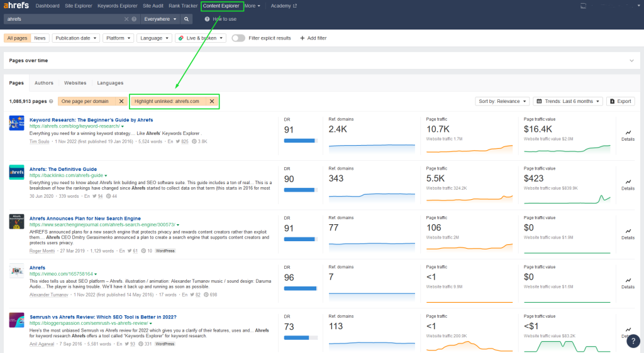This screenshot has height=353, width=644.
Task: Switch to the Websites tab
Action: [x=75, y=83]
